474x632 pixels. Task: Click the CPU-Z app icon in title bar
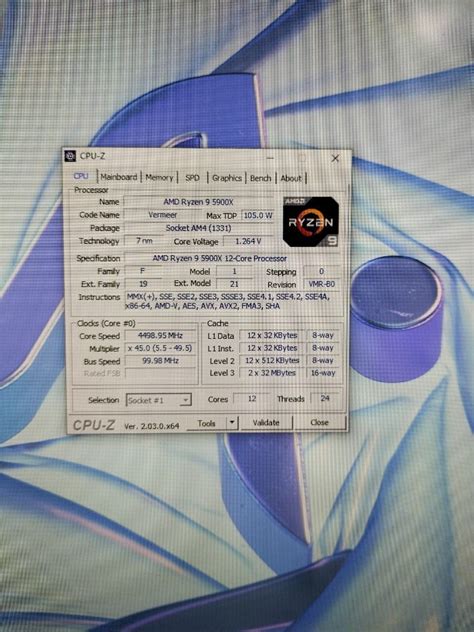[x=71, y=156]
